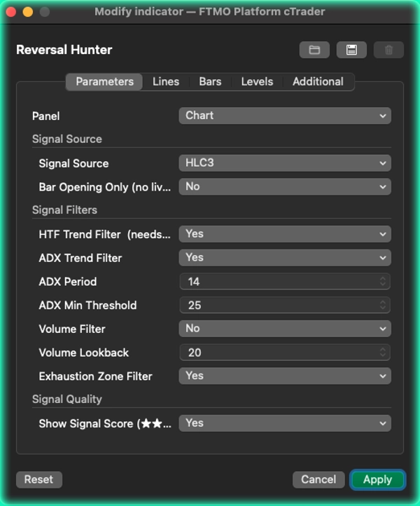Switch to the Parameters tab
This screenshot has width=420, height=506.
click(104, 81)
